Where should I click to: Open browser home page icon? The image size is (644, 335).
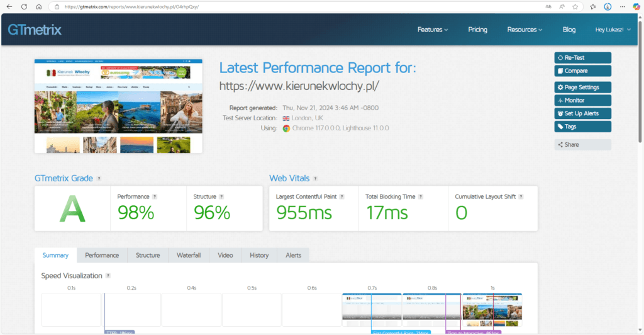(x=38, y=6)
